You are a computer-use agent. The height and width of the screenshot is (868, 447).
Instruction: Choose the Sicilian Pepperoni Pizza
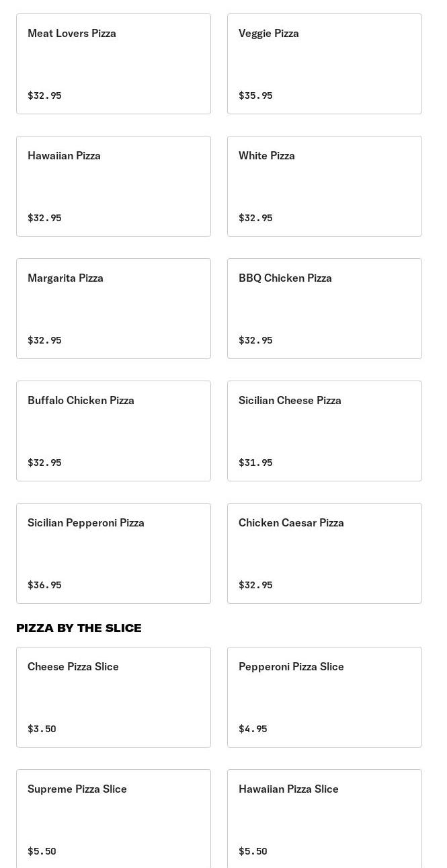point(113,553)
